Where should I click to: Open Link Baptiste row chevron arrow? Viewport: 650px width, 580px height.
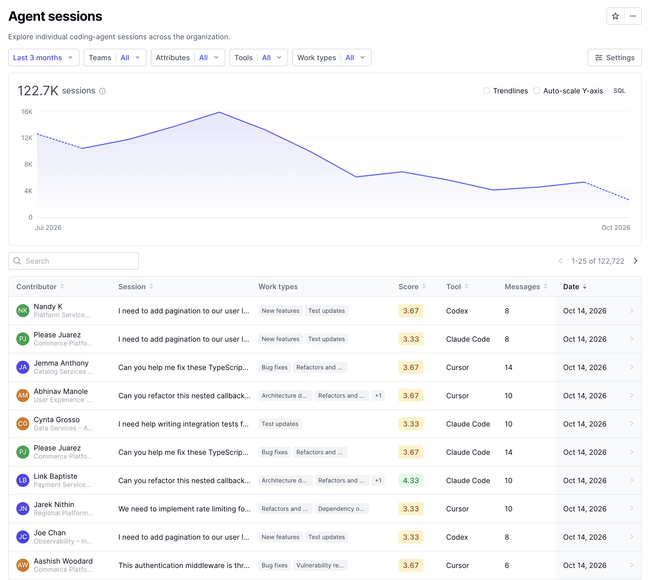(x=632, y=480)
